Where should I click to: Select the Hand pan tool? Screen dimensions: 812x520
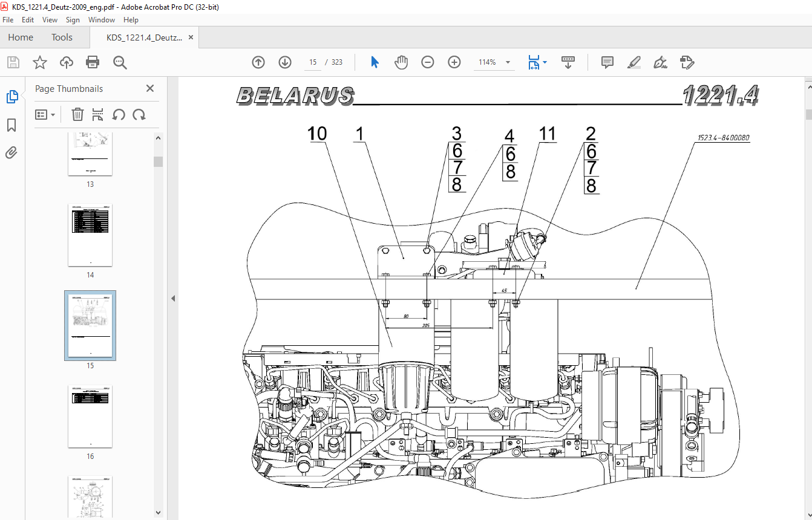401,62
